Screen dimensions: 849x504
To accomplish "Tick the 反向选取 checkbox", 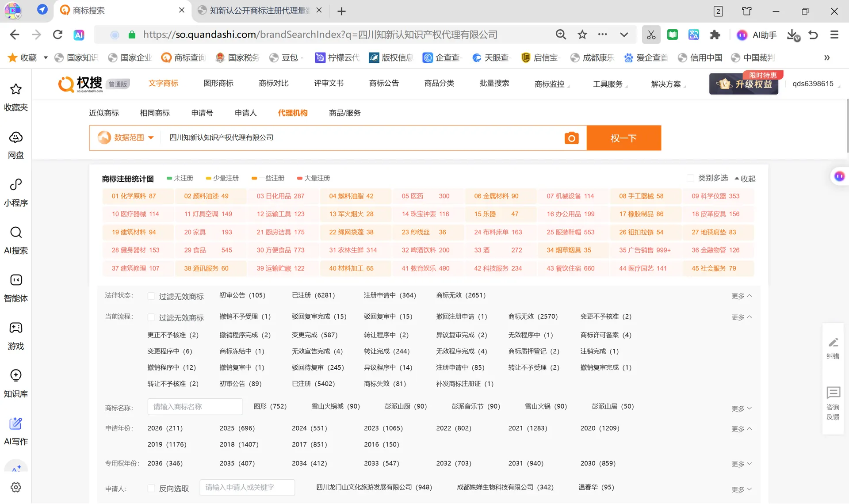I will coord(151,488).
